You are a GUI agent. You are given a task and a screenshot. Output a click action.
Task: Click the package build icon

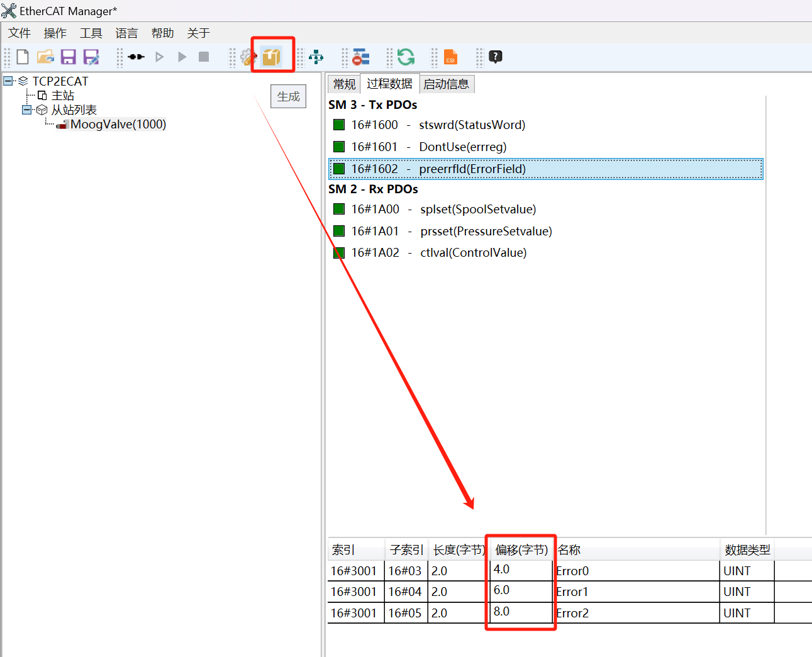tap(272, 57)
